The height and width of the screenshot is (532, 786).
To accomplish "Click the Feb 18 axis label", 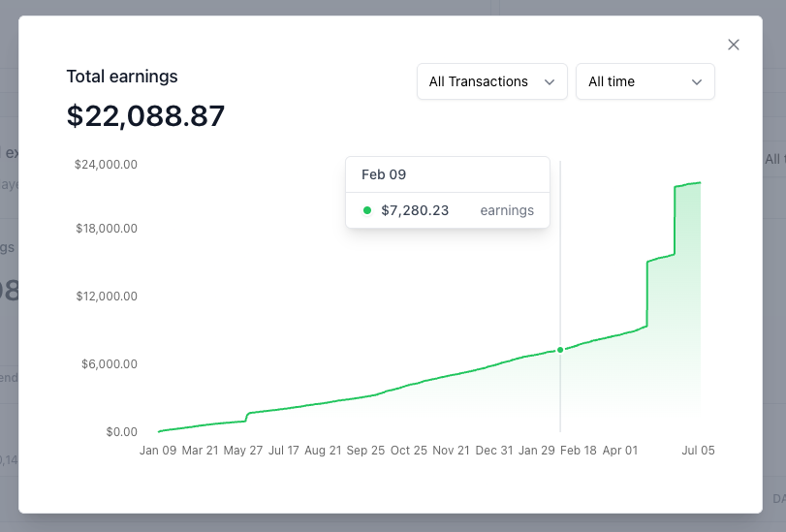I will 578,451.
